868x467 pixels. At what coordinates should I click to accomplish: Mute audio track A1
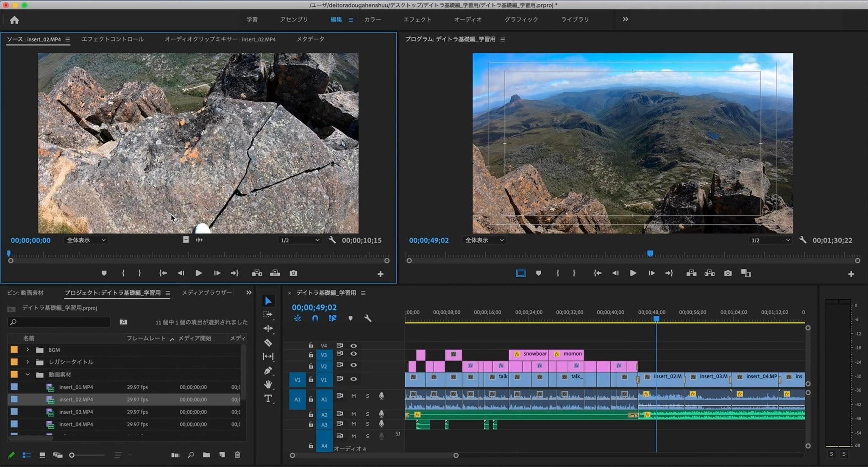click(x=353, y=396)
